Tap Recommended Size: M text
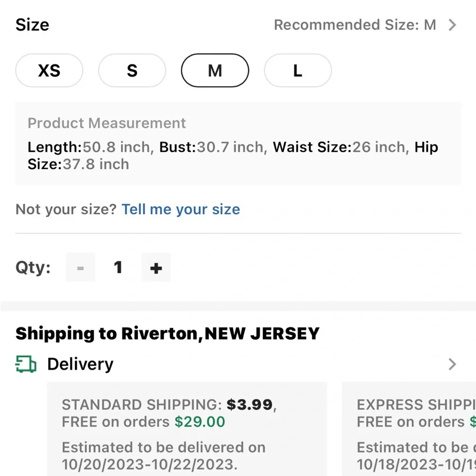 (355, 25)
